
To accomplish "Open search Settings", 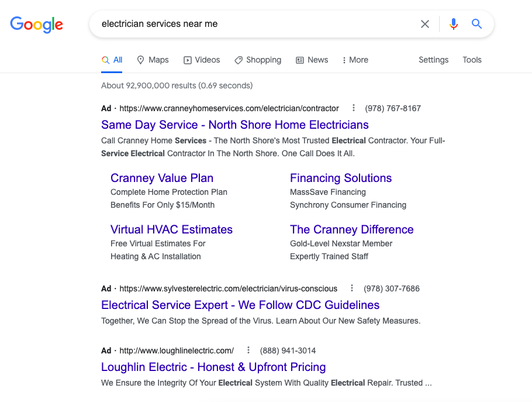I will [434, 60].
